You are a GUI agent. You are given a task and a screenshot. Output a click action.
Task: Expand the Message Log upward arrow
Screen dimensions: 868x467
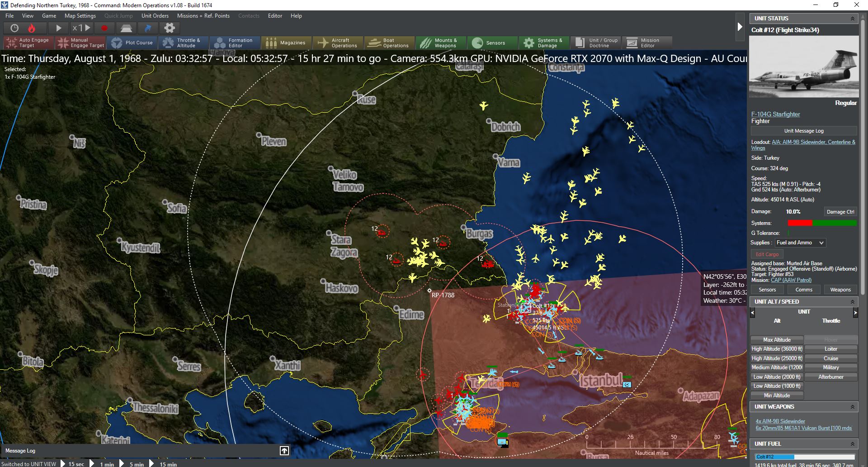click(284, 451)
